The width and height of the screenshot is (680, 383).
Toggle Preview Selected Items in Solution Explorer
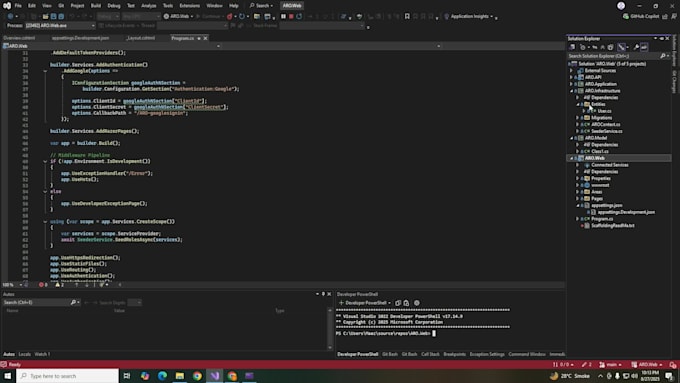pos(644,47)
